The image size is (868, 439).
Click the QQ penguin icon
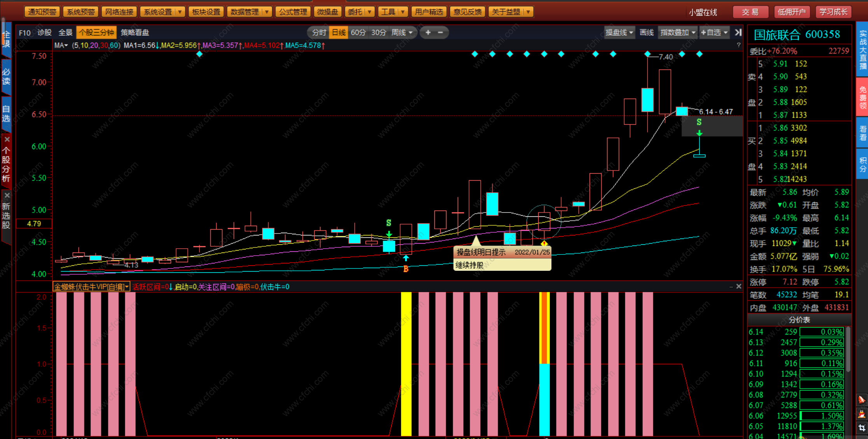coord(861,414)
